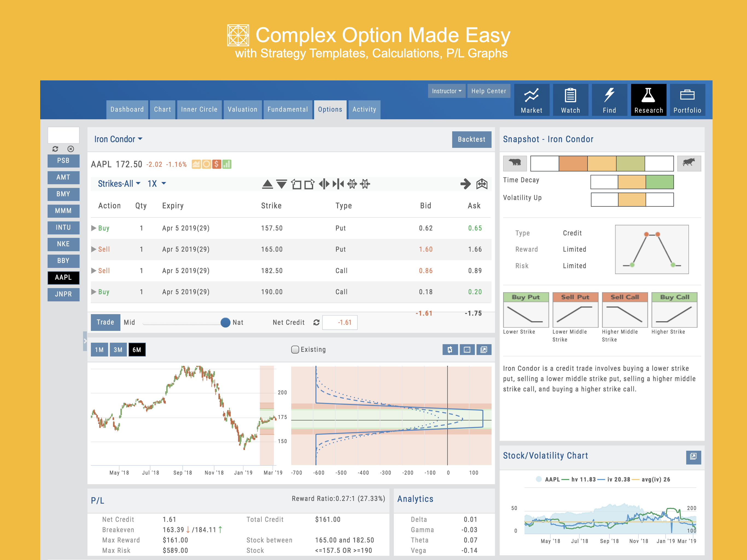Click the shift strikes down triangle icon

click(x=281, y=184)
